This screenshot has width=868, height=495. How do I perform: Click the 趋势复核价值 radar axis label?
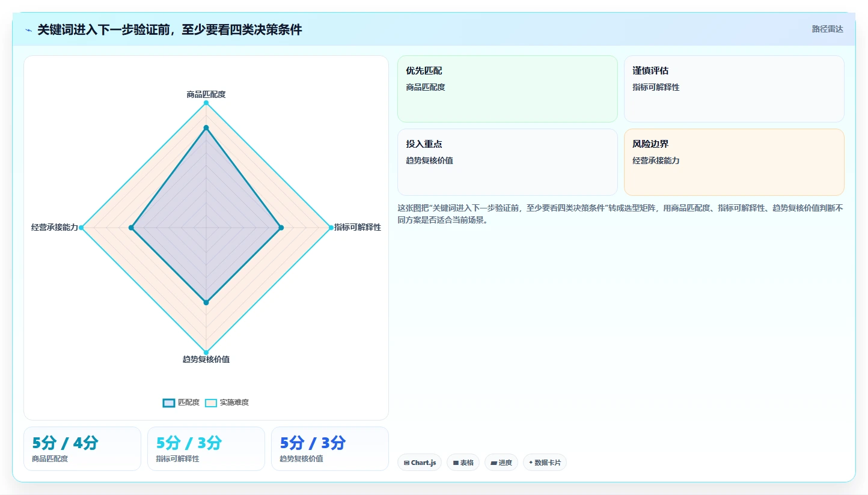[206, 359]
